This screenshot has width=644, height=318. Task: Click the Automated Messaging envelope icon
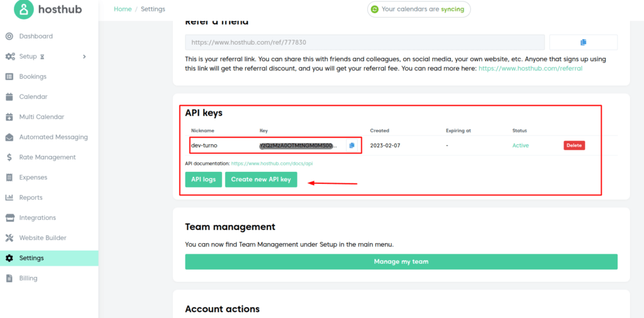(9, 137)
